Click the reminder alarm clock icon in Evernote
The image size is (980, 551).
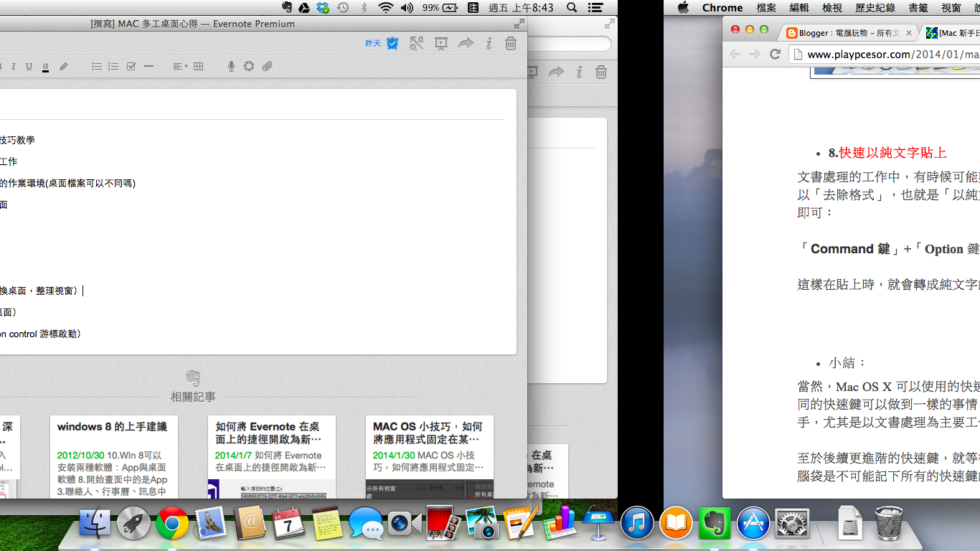click(392, 44)
